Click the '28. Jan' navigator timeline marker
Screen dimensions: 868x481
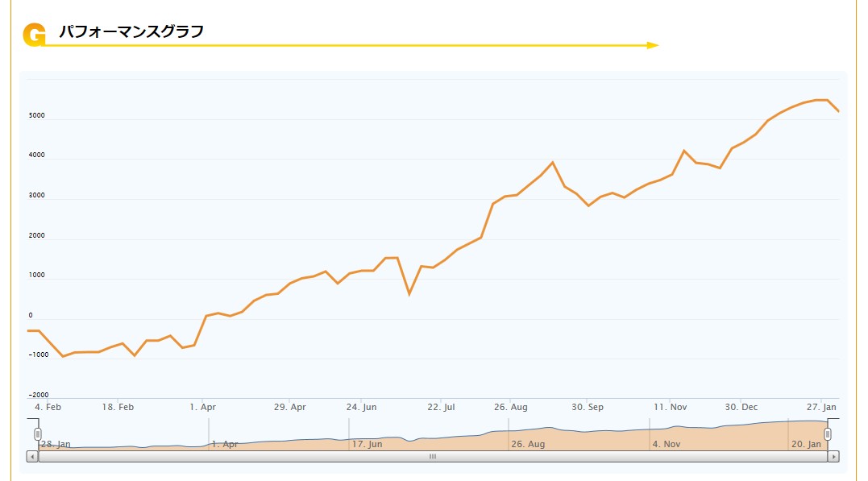(56, 444)
